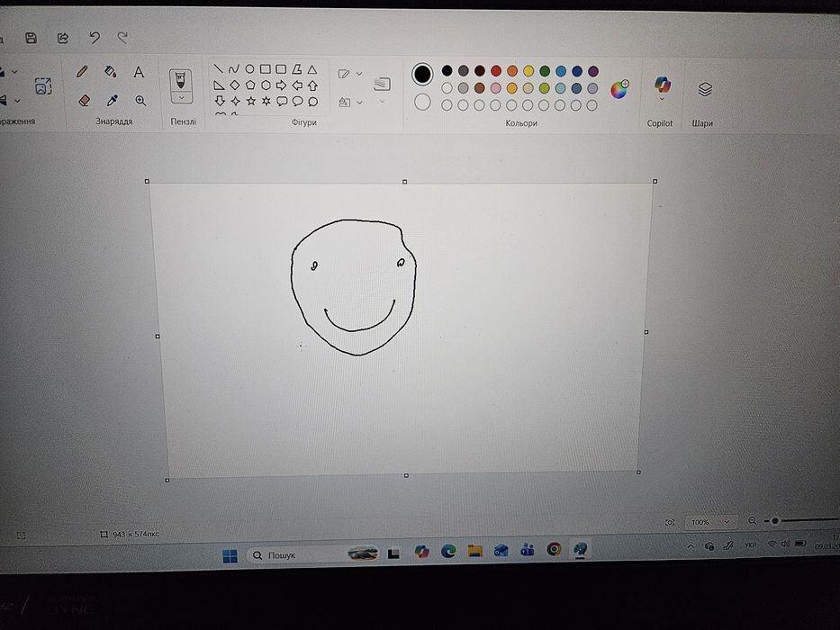Select the primary color 1 black circle
This screenshot has width=840, height=630.
tap(422, 74)
